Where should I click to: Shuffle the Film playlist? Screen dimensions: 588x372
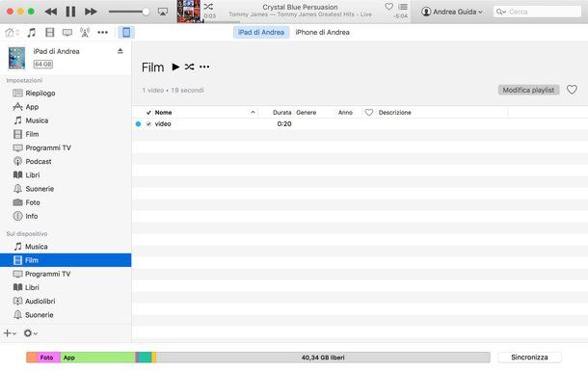click(189, 66)
